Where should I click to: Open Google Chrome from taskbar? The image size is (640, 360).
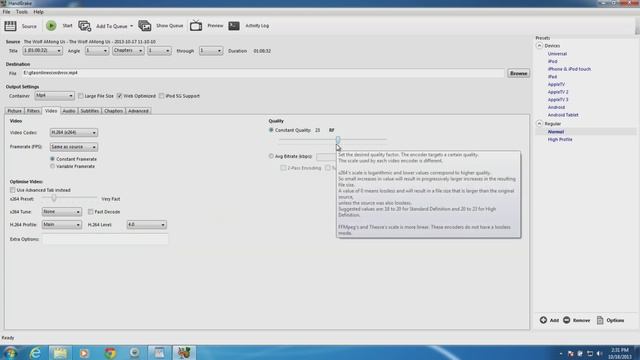[x=110, y=353]
